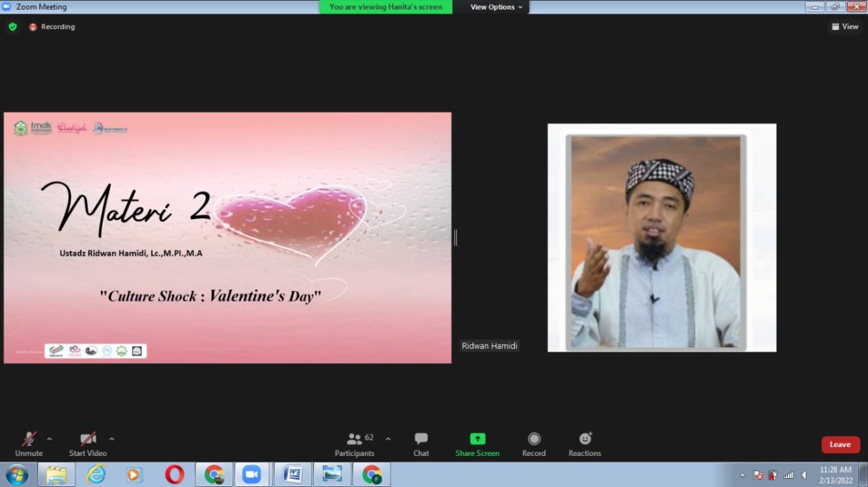Click the Zoom icon in the taskbar

pos(252,474)
